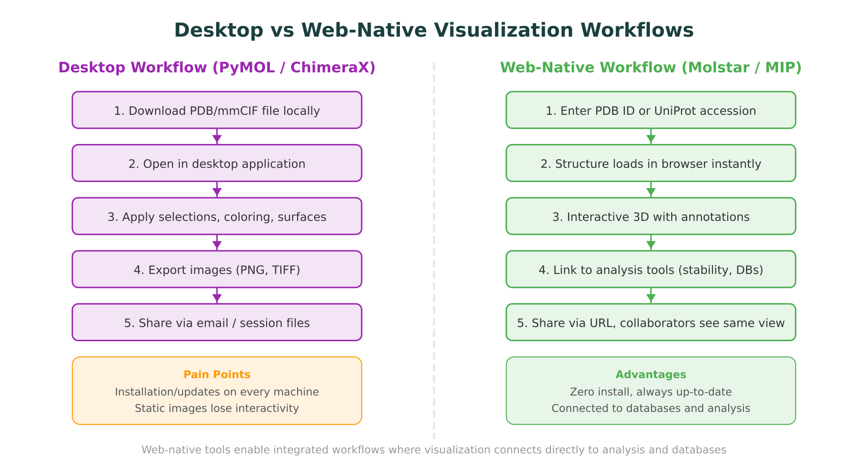Click "Installation/updates on every machine" line
Viewport: 868px width, 463px height.
point(217,392)
